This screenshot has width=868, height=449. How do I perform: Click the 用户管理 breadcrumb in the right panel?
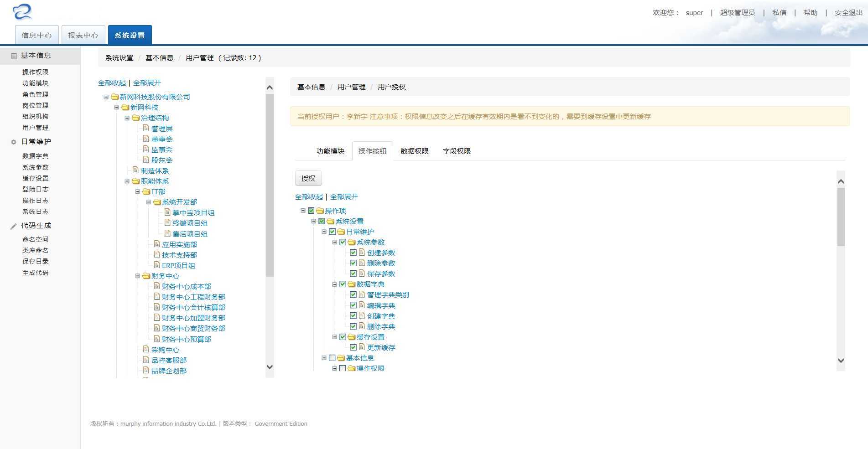tap(351, 87)
